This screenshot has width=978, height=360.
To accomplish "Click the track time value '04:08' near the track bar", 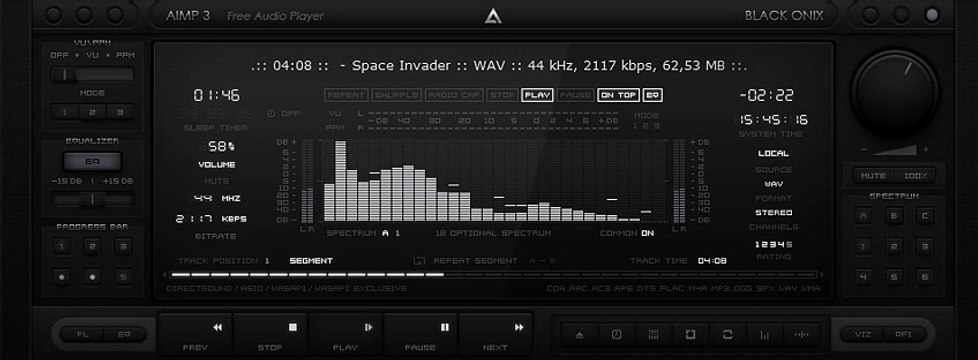I will 712,261.
